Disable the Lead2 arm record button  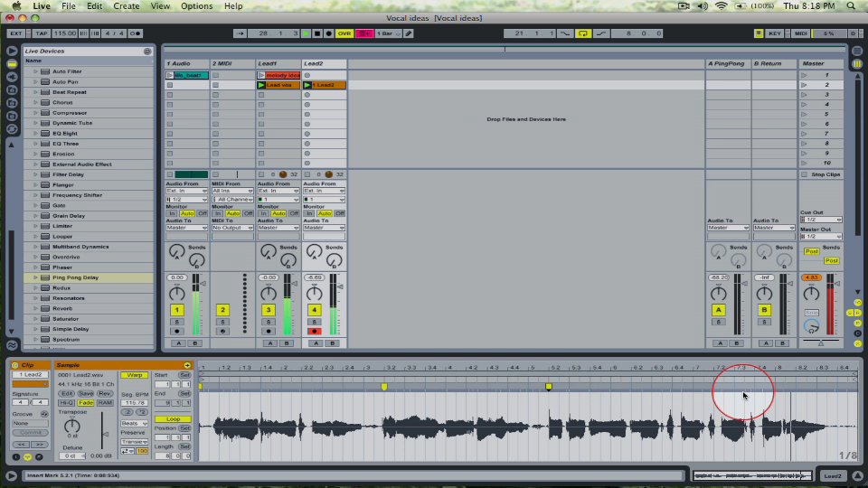(x=315, y=331)
